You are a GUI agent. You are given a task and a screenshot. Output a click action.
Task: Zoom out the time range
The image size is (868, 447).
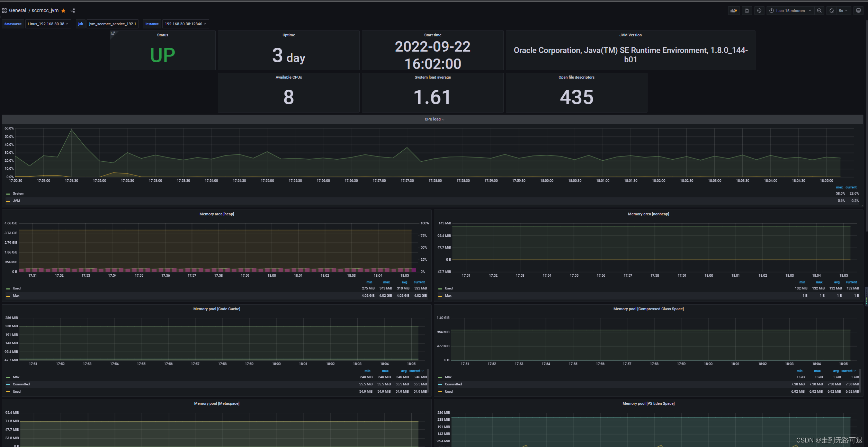coord(819,11)
